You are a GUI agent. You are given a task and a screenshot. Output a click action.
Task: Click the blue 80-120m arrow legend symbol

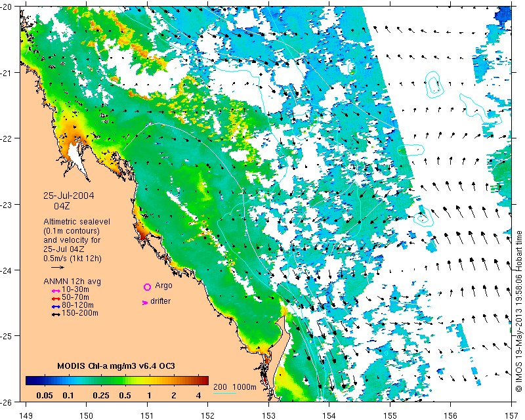pyautogui.click(x=56, y=306)
